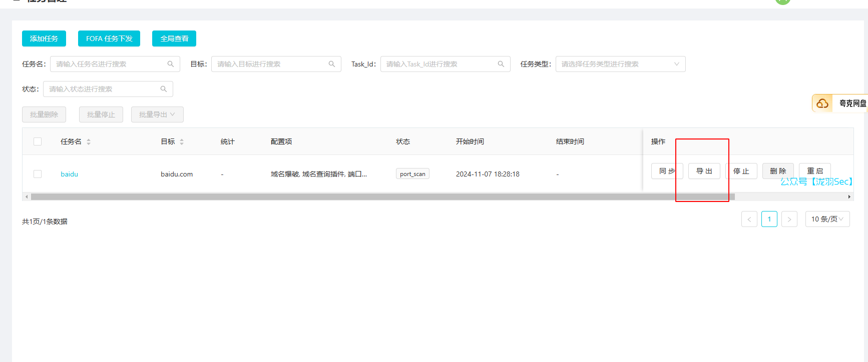The width and height of the screenshot is (868, 362).
Task: Click the FOFA 任务下发 button
Action: (x=109, y=38)
